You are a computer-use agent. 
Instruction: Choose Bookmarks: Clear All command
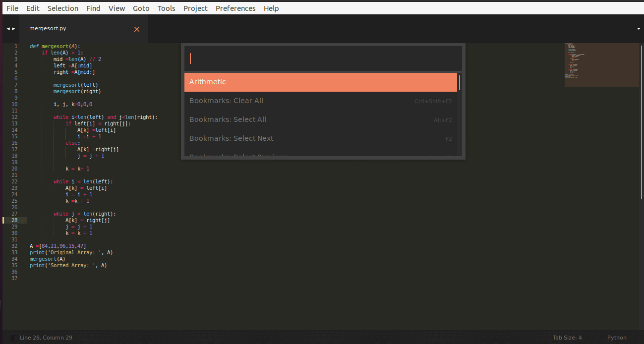[320, 101]
